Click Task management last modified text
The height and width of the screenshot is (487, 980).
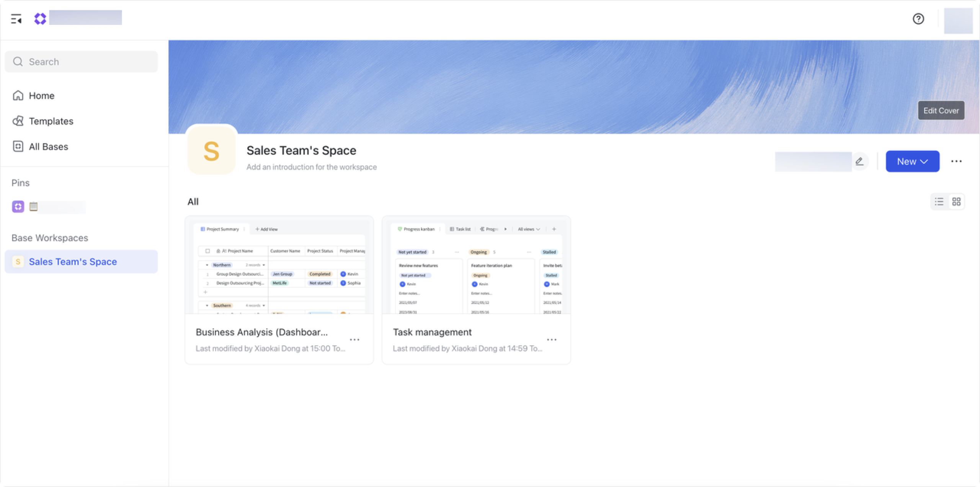click(467, 348)
